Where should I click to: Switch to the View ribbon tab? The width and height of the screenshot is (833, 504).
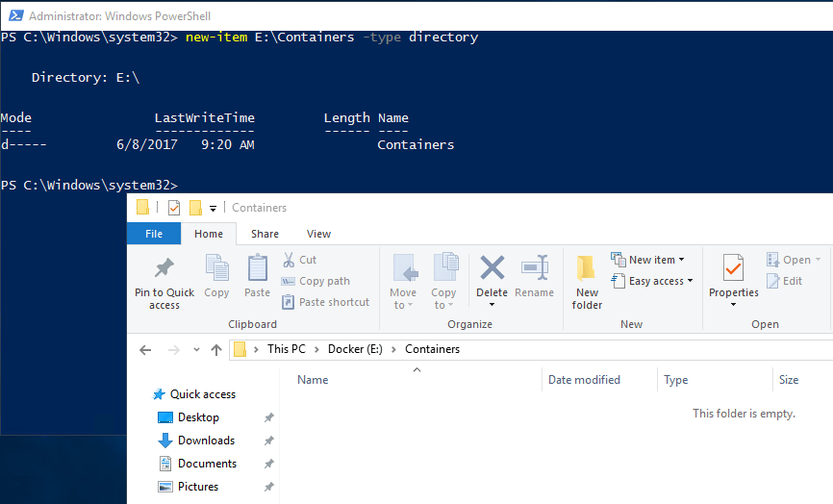[x=318, y=234]
